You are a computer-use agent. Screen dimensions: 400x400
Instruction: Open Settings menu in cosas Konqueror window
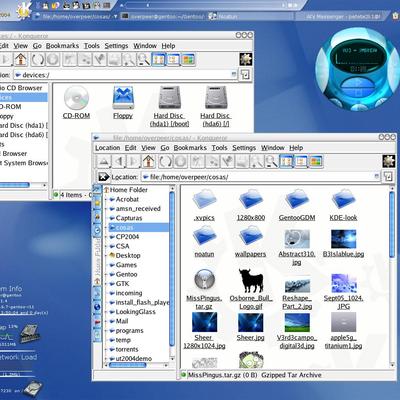[244, 148]
